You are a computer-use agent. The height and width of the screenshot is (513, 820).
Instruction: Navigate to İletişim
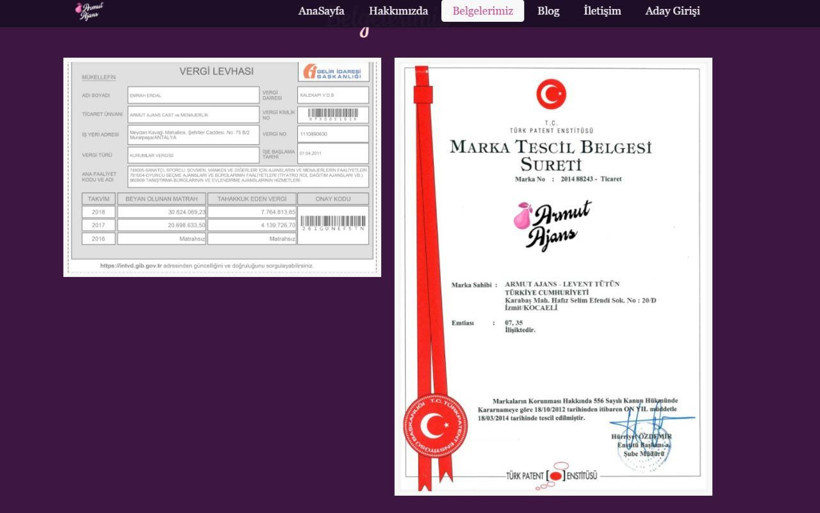tap(602, 11)
